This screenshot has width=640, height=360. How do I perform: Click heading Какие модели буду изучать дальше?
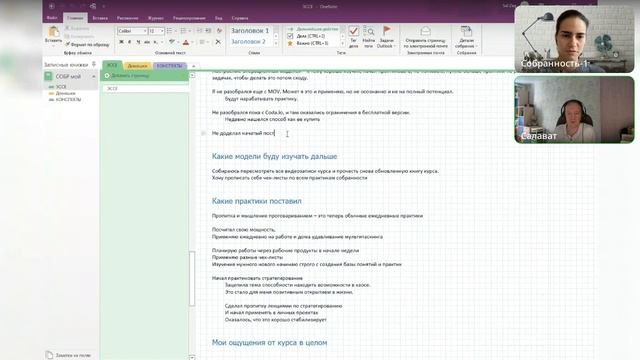click(x=274, y=156)
